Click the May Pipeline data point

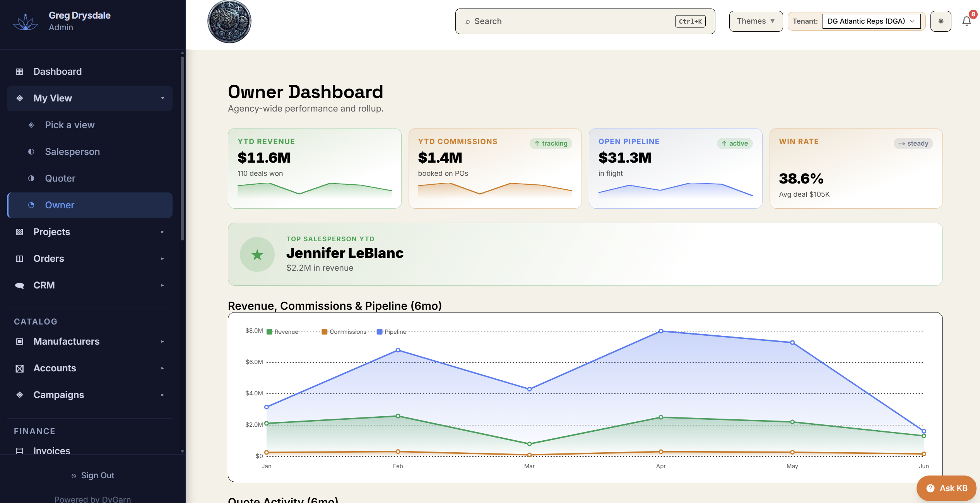[x=792, y=343]
